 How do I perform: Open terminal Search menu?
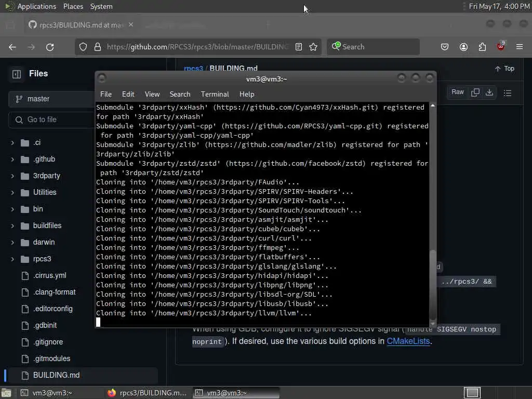pyautogui.click(x=180, y=95)
